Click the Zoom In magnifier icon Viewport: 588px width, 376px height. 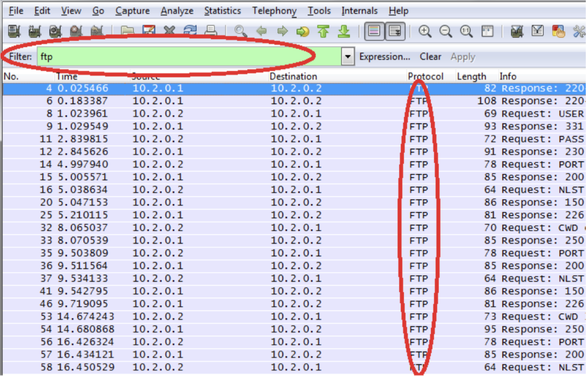[425, 32]
